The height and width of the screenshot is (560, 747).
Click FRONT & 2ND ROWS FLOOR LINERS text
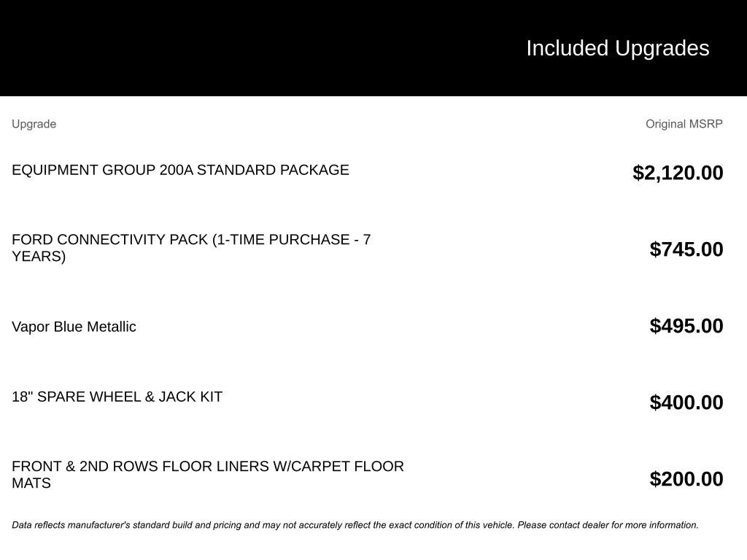[x=140, y=466]
